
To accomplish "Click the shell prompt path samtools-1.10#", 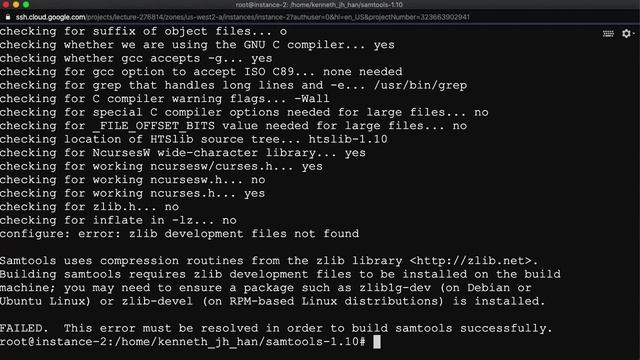I will pos(183,342).
